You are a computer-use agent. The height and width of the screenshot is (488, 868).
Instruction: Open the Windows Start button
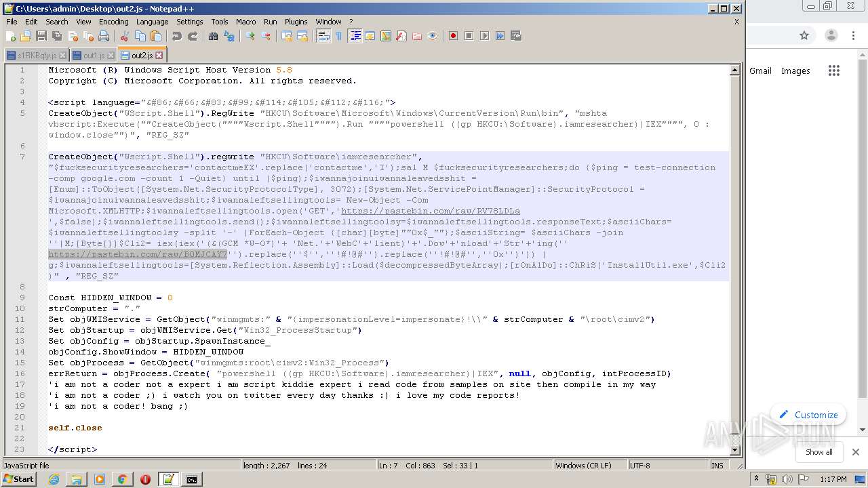pyautogui.click(x=19, y=479)
